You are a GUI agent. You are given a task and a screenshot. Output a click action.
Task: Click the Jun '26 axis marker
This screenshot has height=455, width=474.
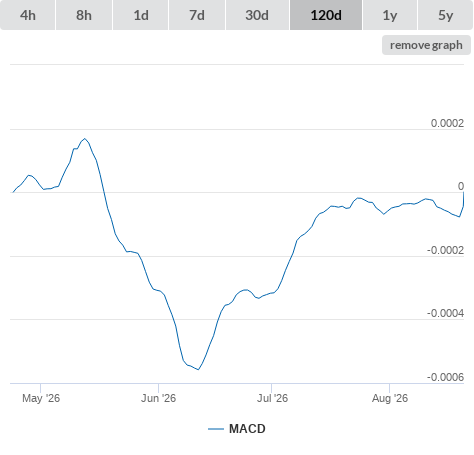pos(158,398)
